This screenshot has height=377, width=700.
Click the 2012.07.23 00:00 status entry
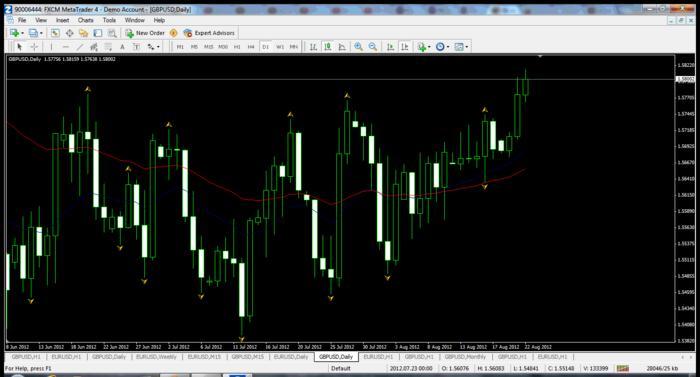(411, 369)
